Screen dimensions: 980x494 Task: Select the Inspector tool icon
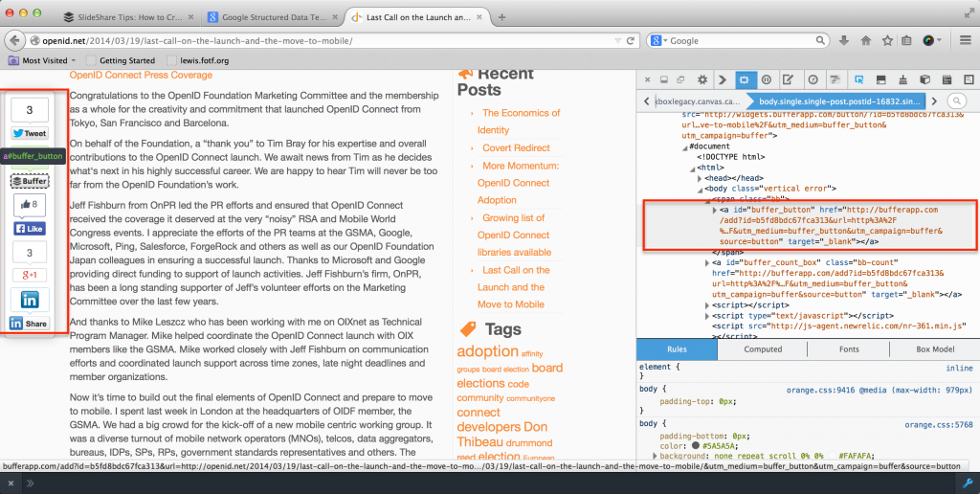tap(744, 80)
